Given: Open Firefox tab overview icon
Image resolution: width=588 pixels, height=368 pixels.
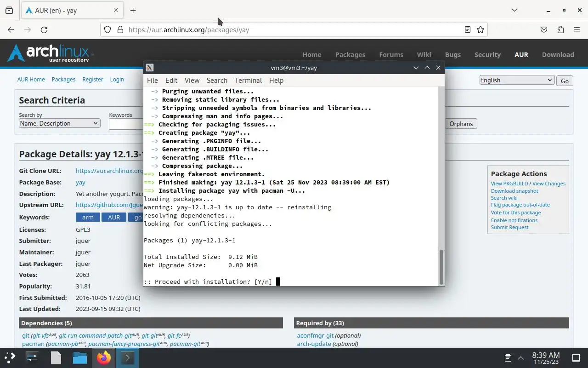Looking at the screenshot, I should point(9,10).
